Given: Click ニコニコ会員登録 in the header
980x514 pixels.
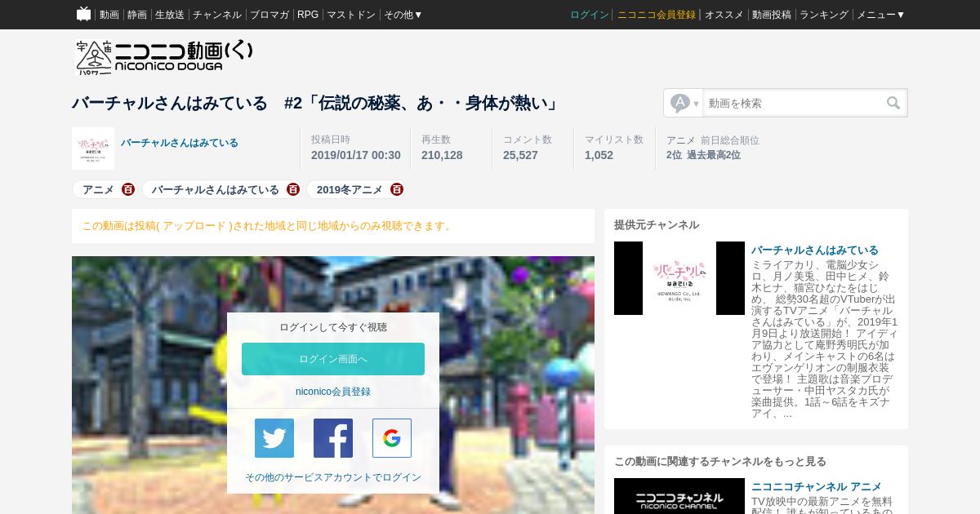Looking at the screenshot, I should pyautogui.click(x=657, y=15).
